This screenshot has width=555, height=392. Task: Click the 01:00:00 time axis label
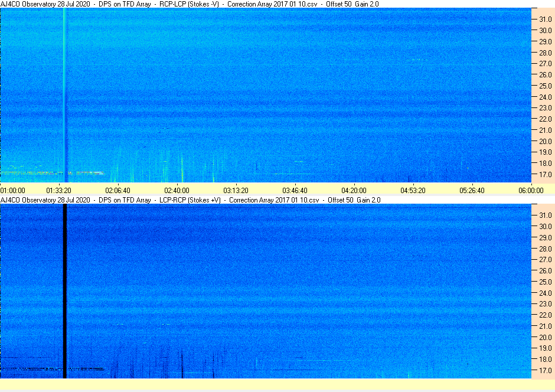(13, 190)
